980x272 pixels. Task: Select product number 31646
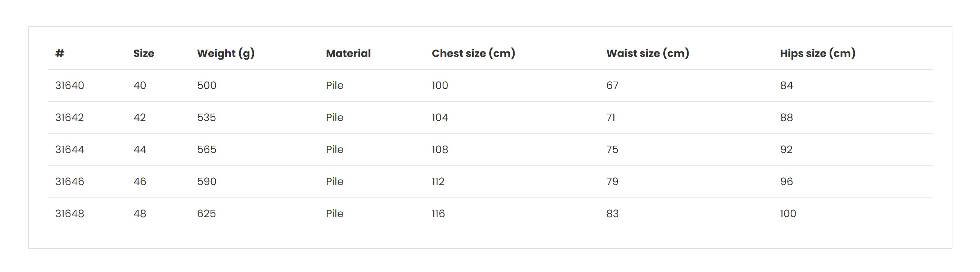click(70, 181)
